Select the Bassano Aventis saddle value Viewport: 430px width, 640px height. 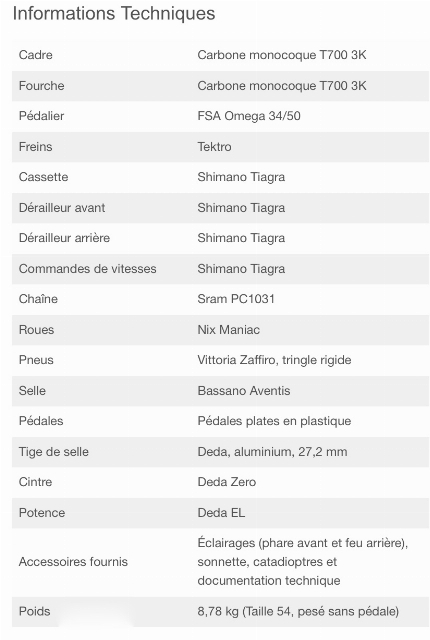pos(244,391)
